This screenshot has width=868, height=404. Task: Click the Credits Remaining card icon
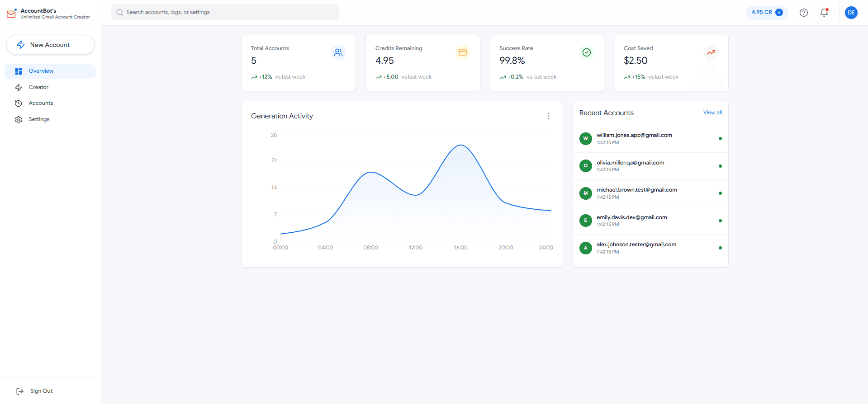[x=462, y=53]
